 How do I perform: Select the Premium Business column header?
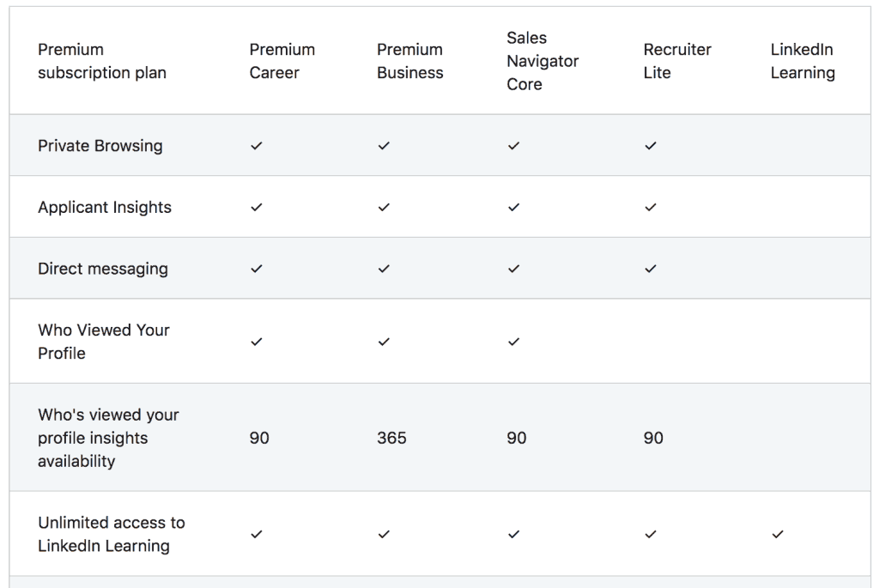[409, 61]
